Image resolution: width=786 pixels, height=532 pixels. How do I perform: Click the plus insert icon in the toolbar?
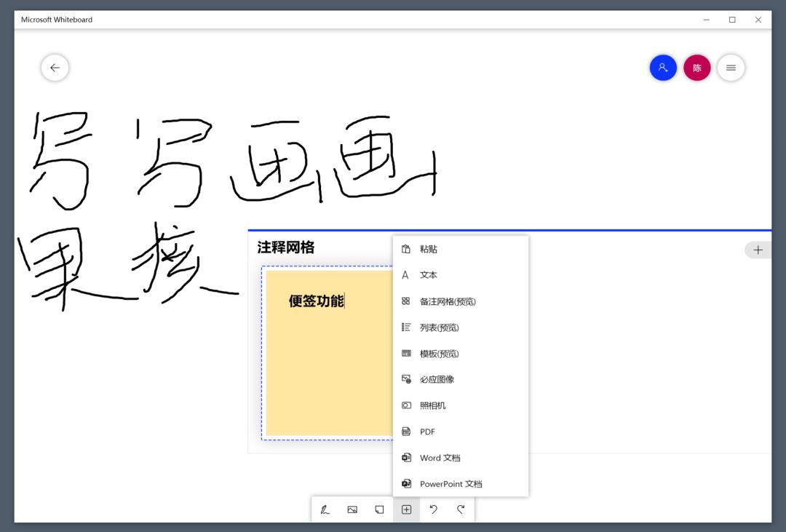[406, 509]
